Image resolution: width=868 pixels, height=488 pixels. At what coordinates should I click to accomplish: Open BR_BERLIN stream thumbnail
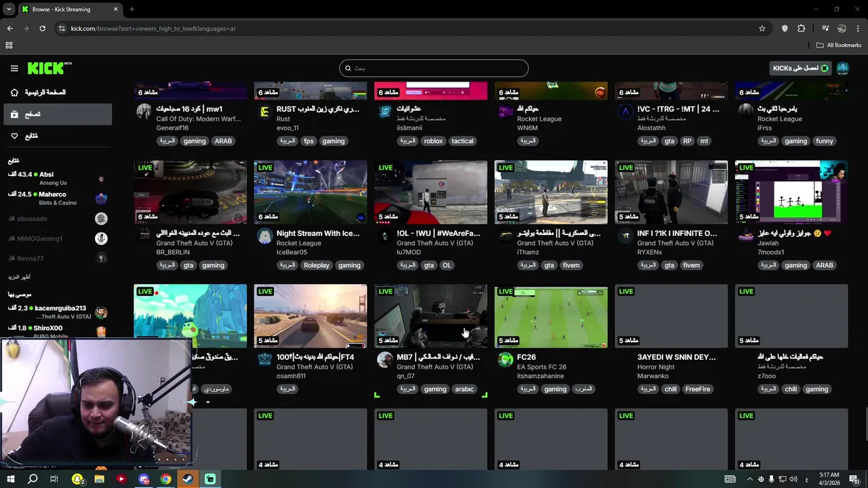pos(190,192)
